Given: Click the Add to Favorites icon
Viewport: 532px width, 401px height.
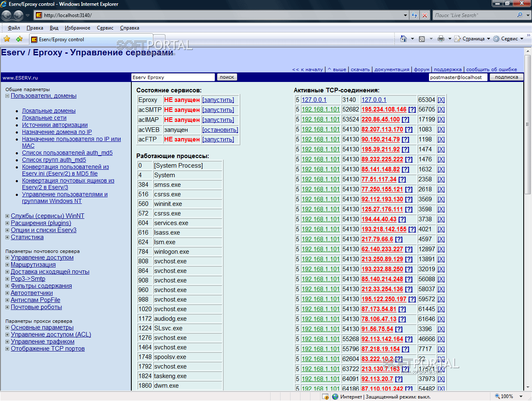Looking at the screenshot, I should [x=19, y=39].
